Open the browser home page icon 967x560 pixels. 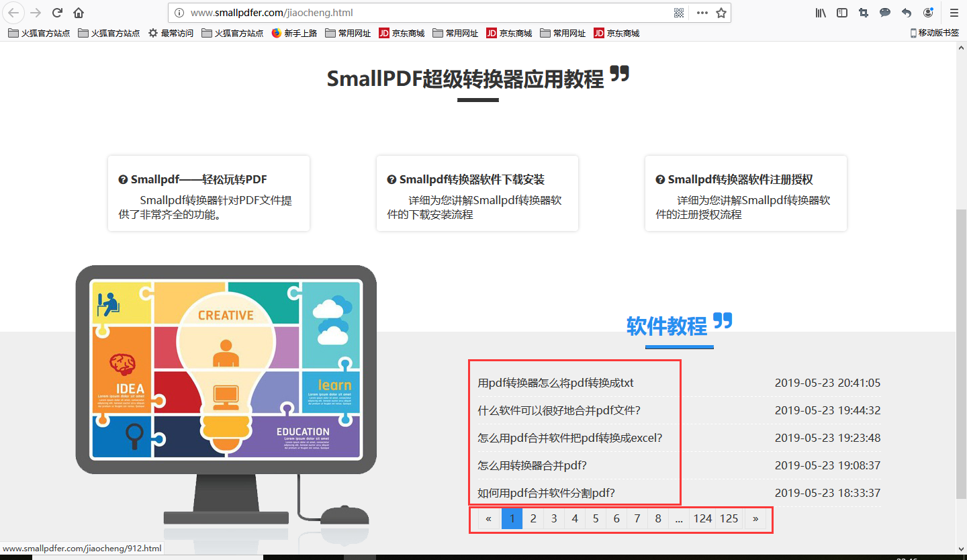[x=79, y=12]
